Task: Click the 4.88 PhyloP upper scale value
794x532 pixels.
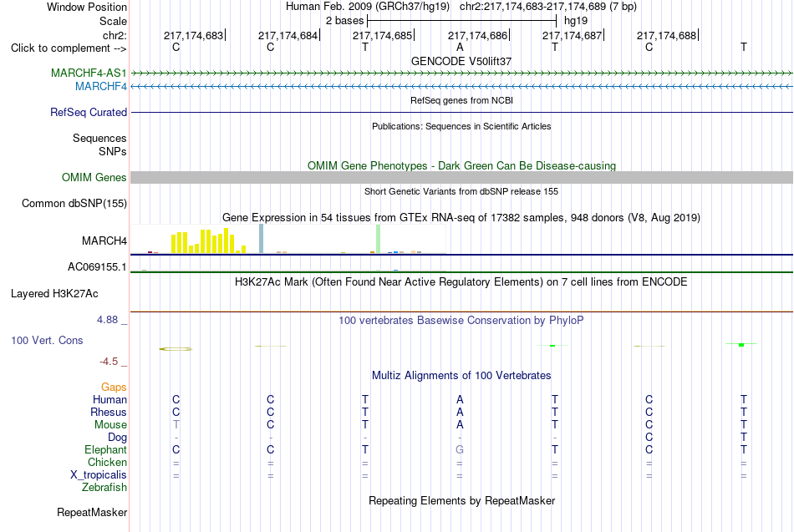Action: point(107,320)
